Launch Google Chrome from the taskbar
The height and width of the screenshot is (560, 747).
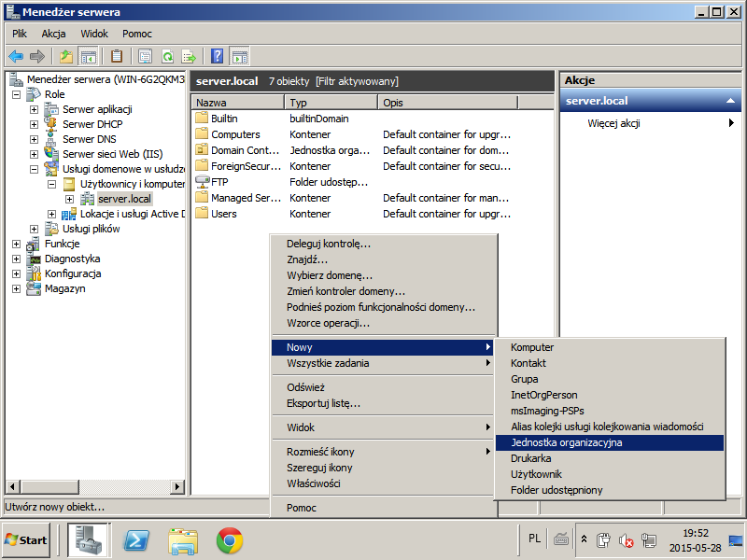click(x=230, y=540)
